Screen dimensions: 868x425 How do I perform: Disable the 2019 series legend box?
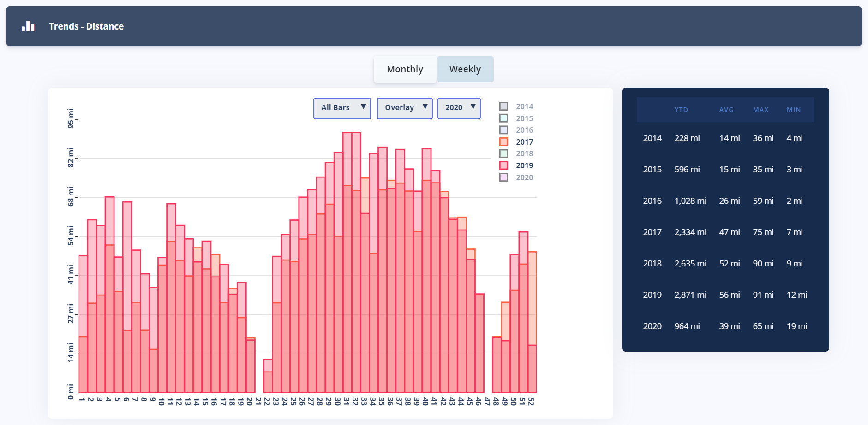(x=503, y=165)
